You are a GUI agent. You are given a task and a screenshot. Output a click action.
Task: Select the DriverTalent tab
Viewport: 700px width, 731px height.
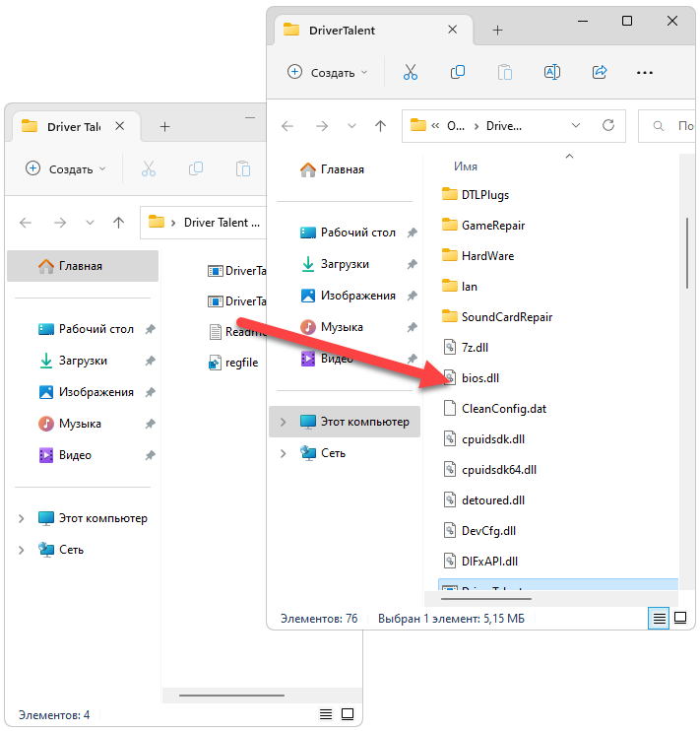374,31
